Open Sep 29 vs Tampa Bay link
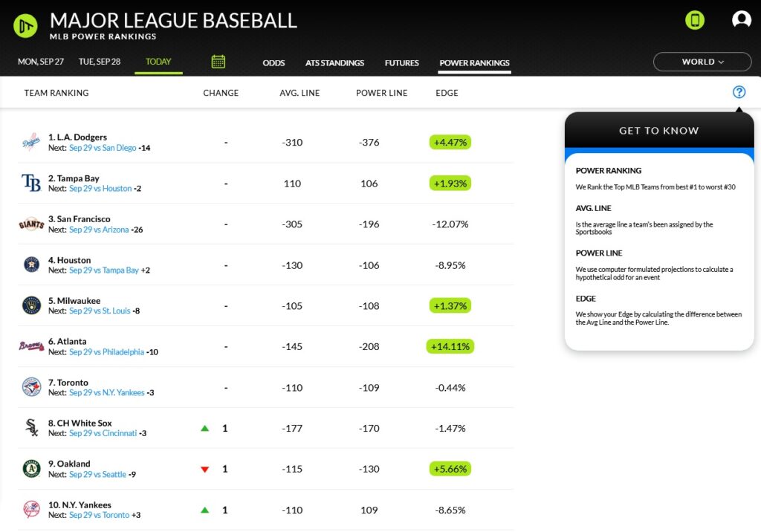This screenshot has width=761, height=532. pyautogui.click(x=104, y=270)
